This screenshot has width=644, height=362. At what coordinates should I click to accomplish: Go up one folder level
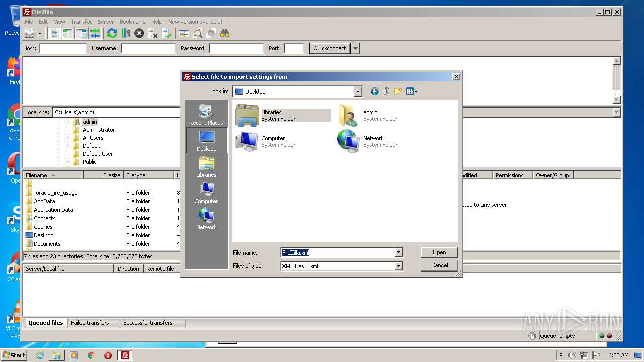click(x=386, y=91)
